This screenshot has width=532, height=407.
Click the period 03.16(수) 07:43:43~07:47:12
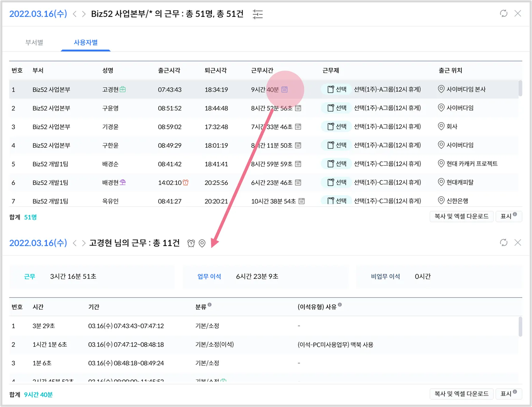tap(126, 326)
